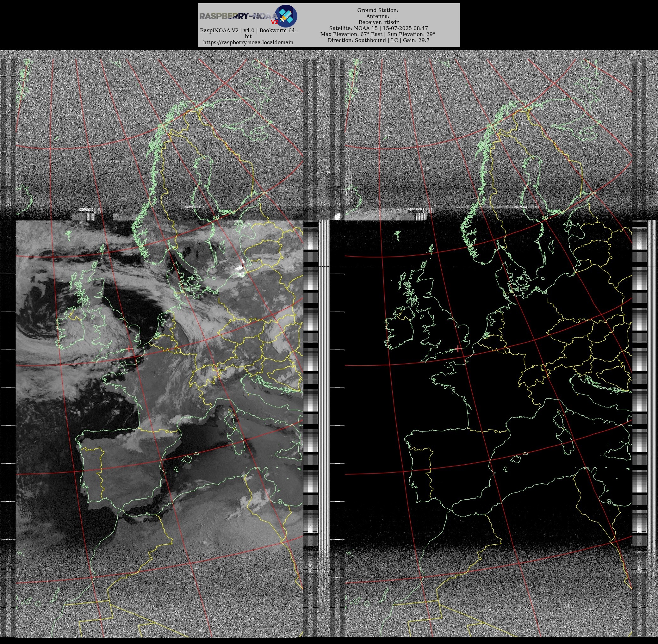The image size is (658, 644).
Task: Click the 'Ground Station:' label
Action: pos(377,10)
